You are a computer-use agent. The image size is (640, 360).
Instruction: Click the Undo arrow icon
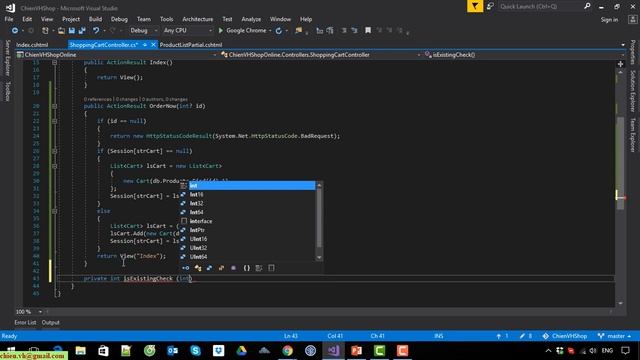click(x=96, y=31)
